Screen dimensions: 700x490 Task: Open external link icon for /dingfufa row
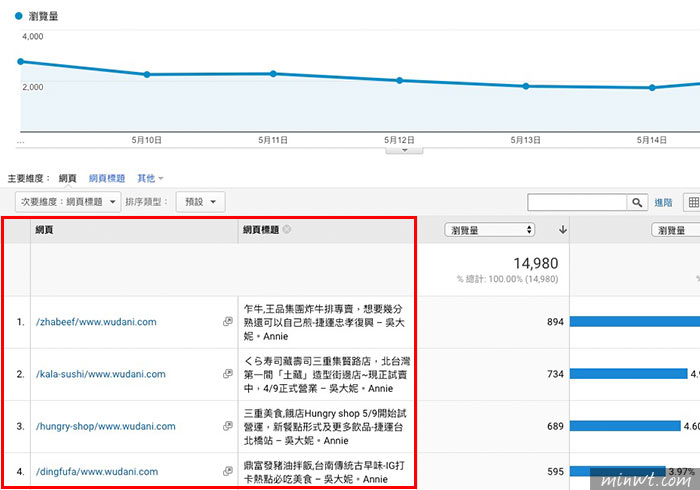[228, 471]
